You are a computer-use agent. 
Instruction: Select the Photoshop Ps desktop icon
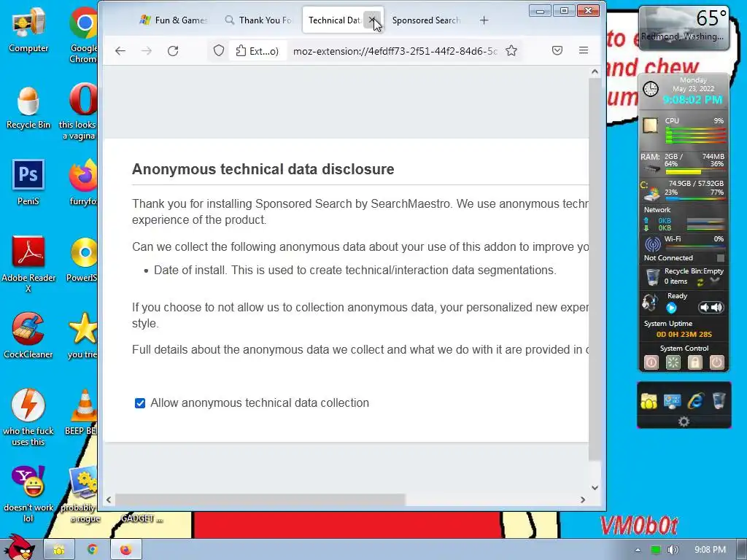point(28,182)
